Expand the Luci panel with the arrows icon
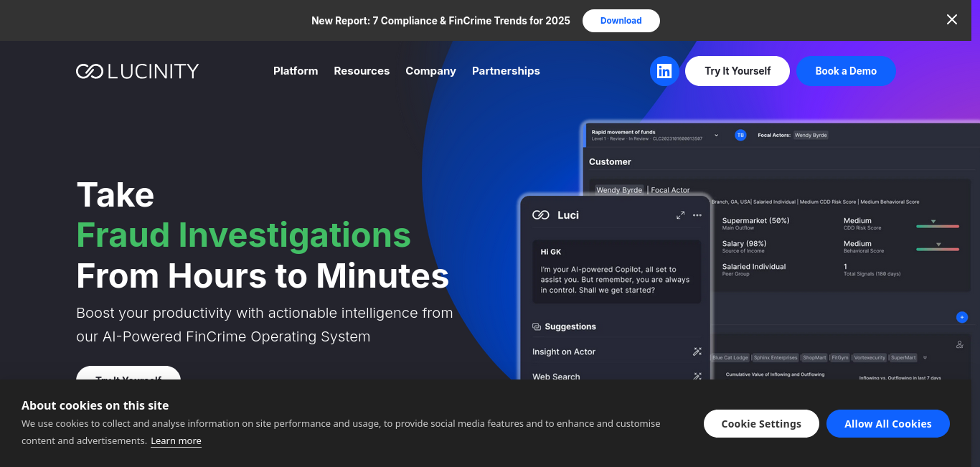The height and width of the screenshot is (467, 980). pos(680,215)
